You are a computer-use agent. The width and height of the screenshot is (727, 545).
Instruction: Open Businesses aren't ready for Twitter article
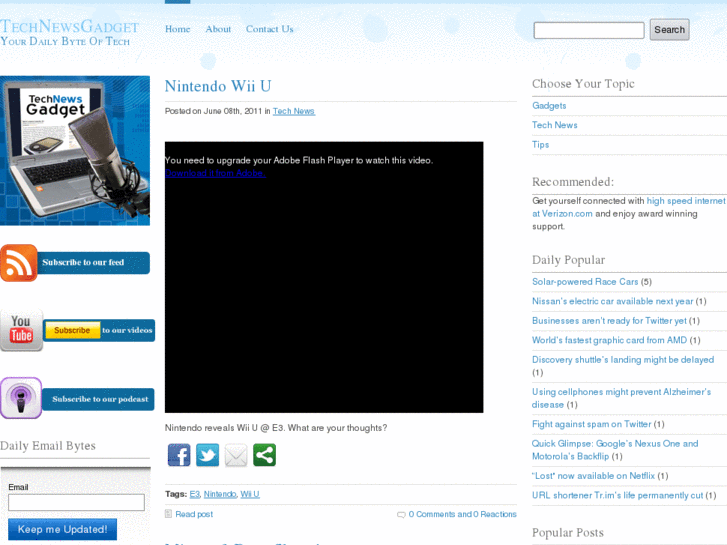(x=609, y=321)
